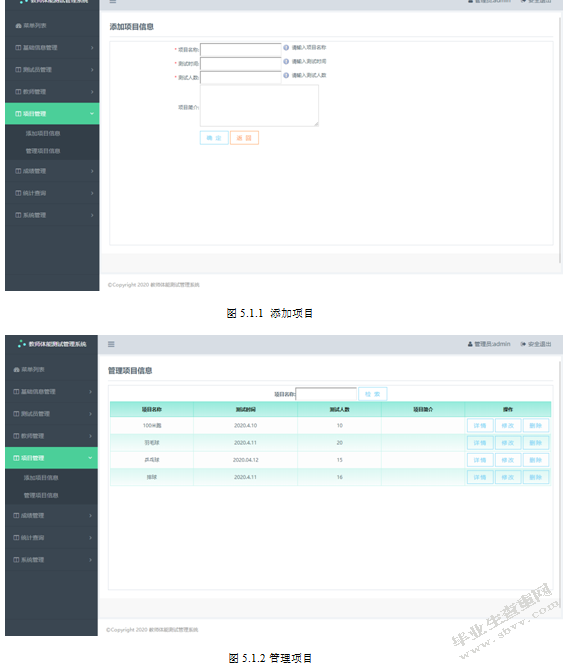Click the 确定 confirm button
The height and width of the screenshot is (665, 571).
point(214,138)
